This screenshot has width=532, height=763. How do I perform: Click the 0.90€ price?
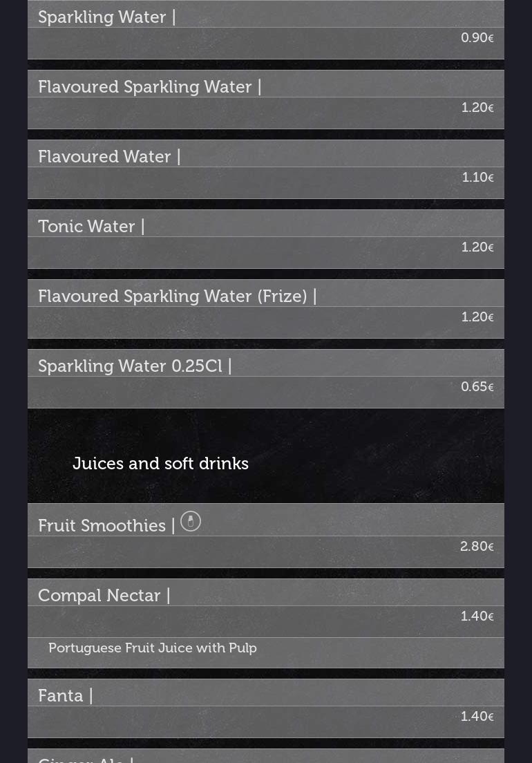point(477,38)
